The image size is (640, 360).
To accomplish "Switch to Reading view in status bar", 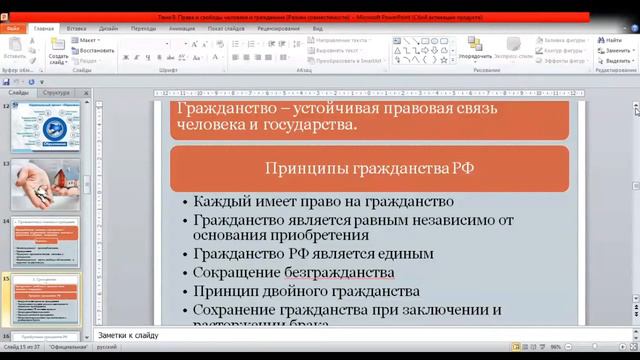I will click(x=533, y=347).
